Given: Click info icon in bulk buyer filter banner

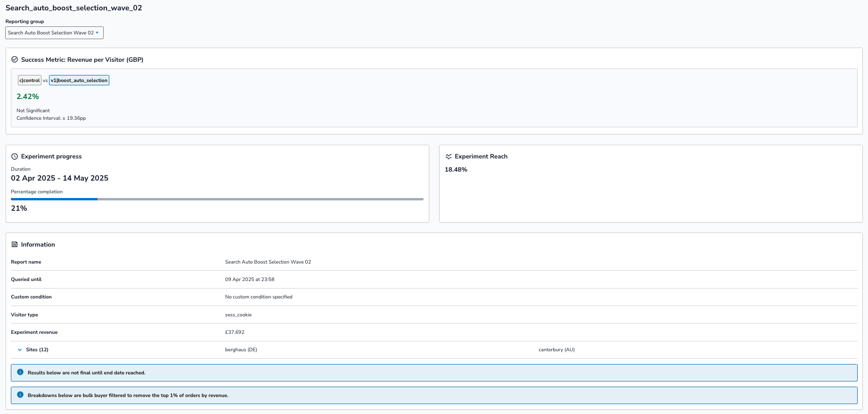Looking at the screenshot, I should 20,395.
